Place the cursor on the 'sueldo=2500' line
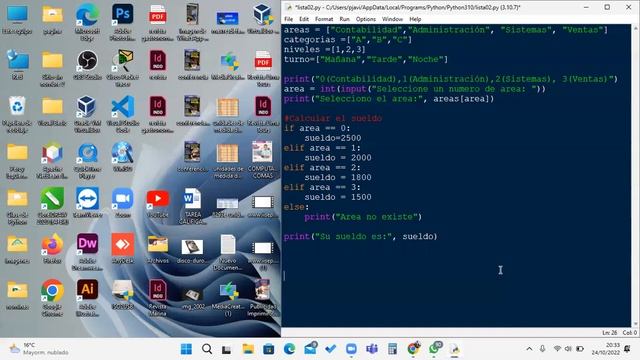Viewport: 640px width, 360px height. coord(333,138)
